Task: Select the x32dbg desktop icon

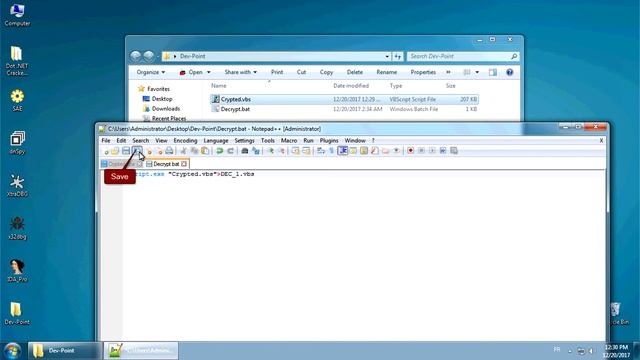Action: [17, 228]
